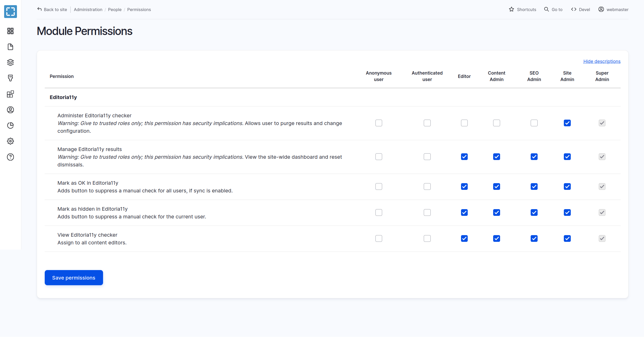644x337 pixels.
Task: Open the Configuration gear icon in the sidebar
Action: pos(11,141)
